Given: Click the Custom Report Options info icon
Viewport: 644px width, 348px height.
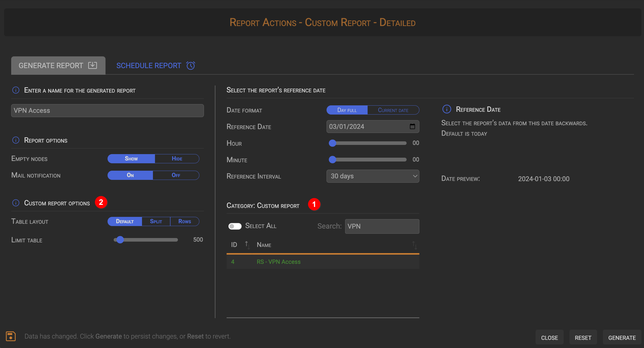Looking at the screenshot, I should click(x=16, y=203).
